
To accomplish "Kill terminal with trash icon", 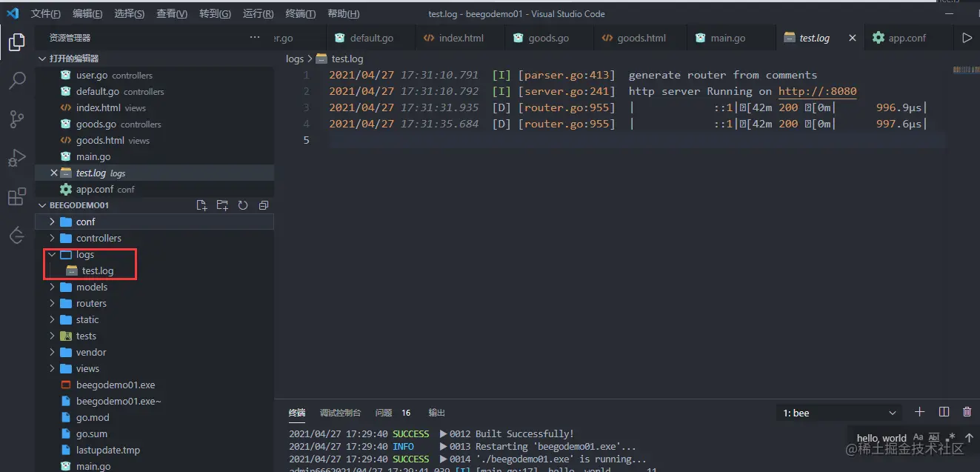I will [x=967, y=412].
